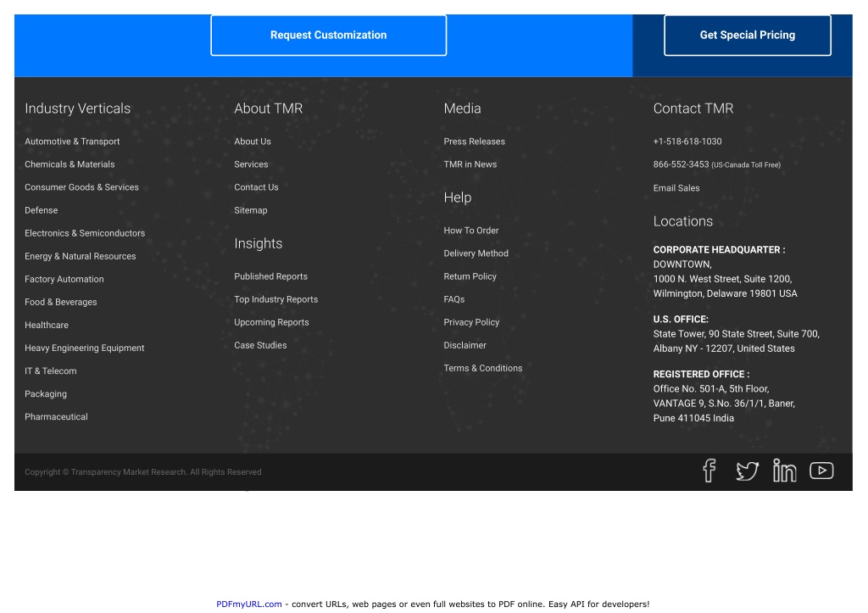Open the About Us page
The image size is (868, 613).
253,142
